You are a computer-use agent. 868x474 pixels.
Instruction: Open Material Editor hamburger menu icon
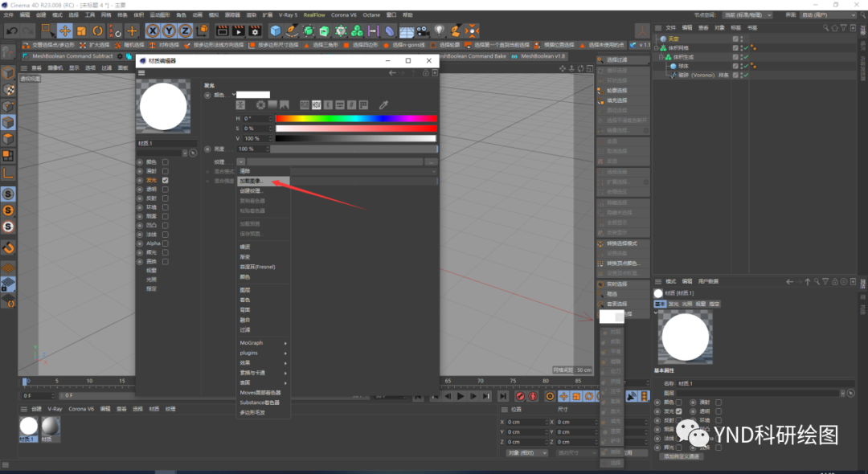click(x=141, y=73)
